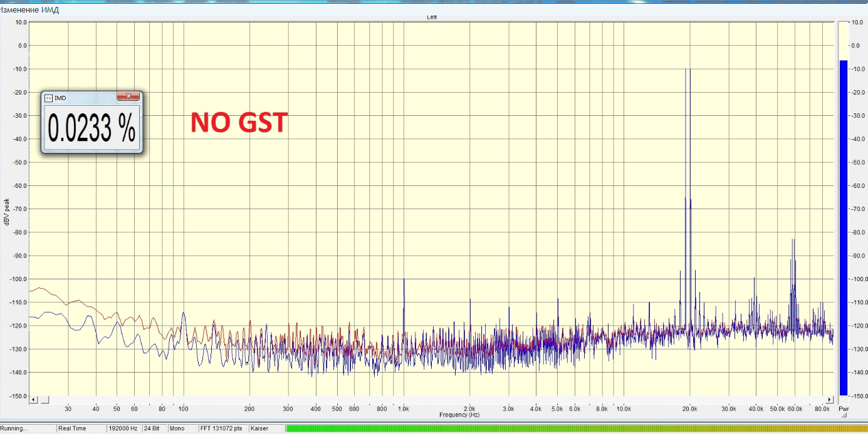The image size is (868, 434).
Task: Click the "Kaiser" window type status field
Action: click(266, 429)
